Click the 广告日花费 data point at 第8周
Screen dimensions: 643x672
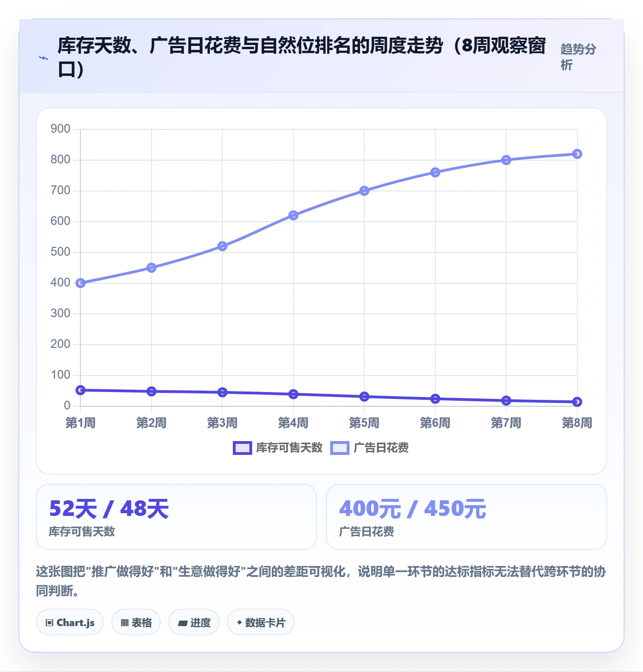[x=577, y=154]
